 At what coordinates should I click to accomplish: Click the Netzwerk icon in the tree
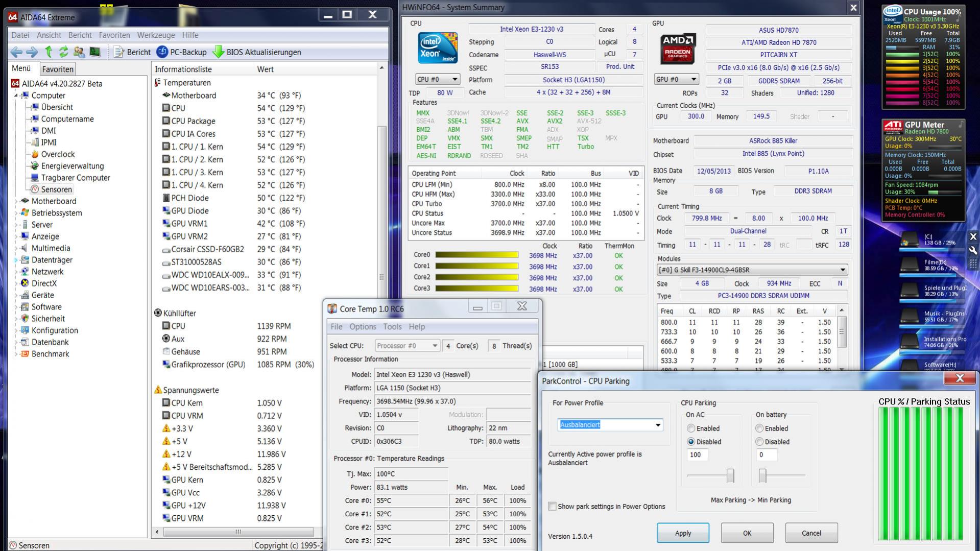[25, 272]
